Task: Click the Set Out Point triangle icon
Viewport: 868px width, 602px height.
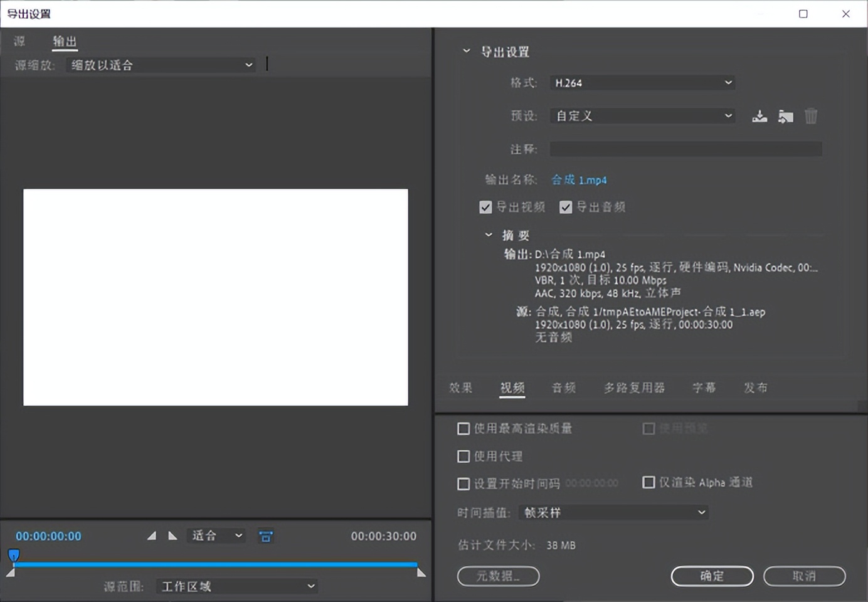Action: point(173,536)
